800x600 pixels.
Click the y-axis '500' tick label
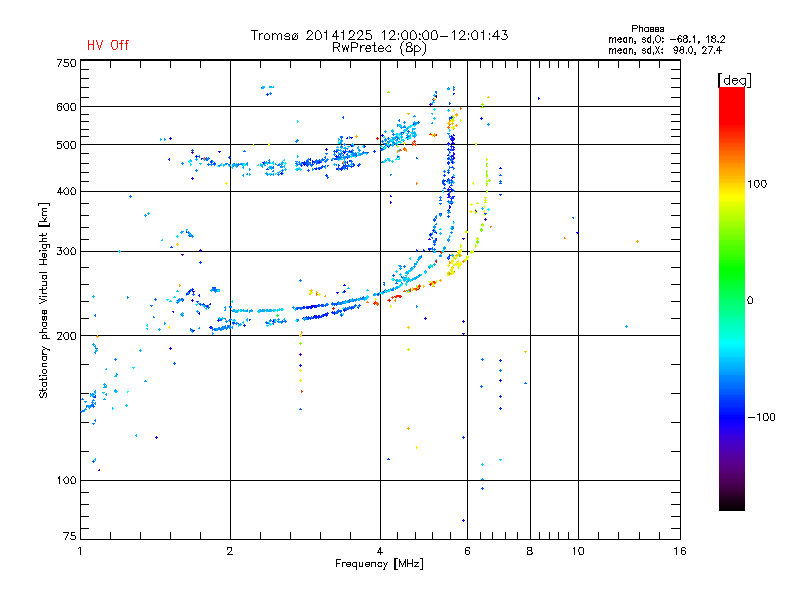(66, 145)
